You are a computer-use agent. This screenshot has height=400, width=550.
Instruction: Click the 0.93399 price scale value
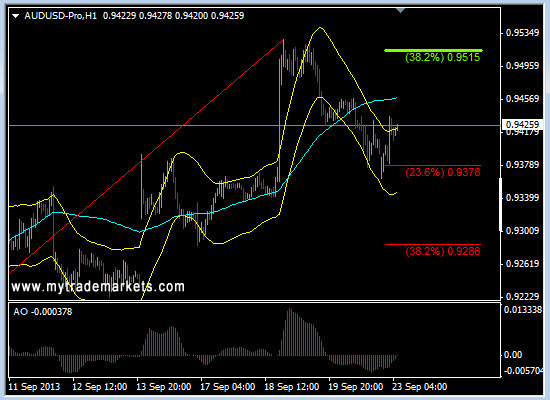pos(522,198)
